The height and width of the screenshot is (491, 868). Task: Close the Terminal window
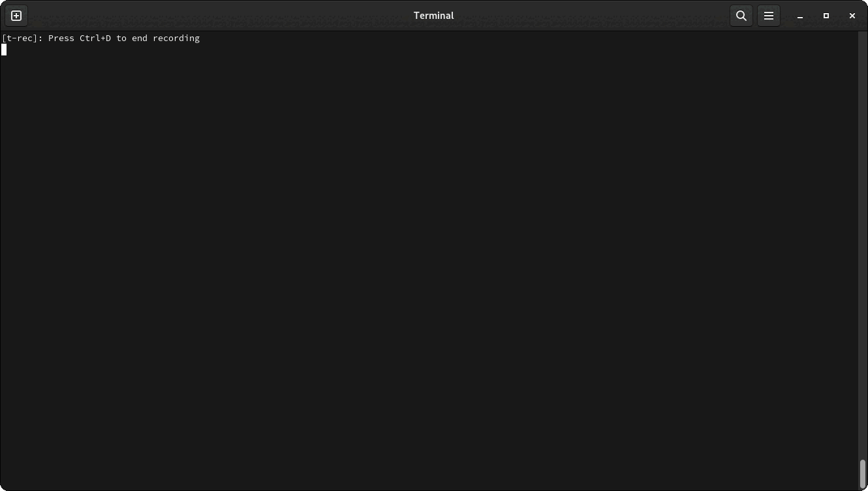852,16
